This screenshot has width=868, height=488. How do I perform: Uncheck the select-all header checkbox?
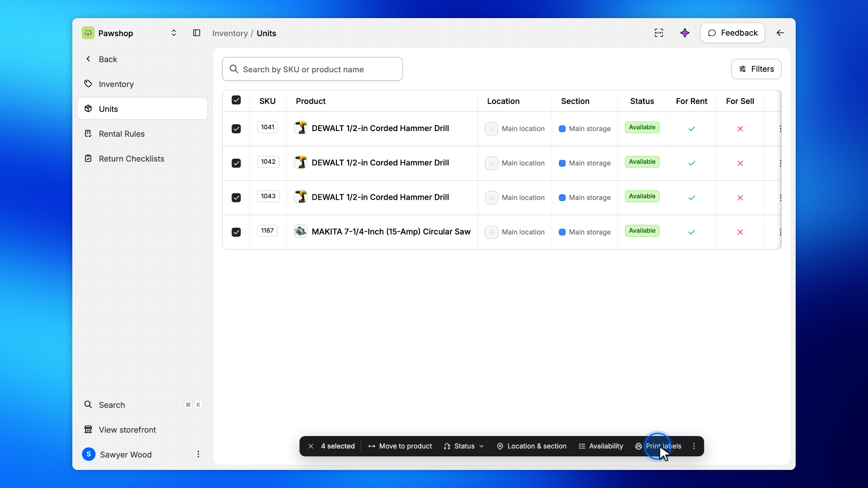coord(236,100)
